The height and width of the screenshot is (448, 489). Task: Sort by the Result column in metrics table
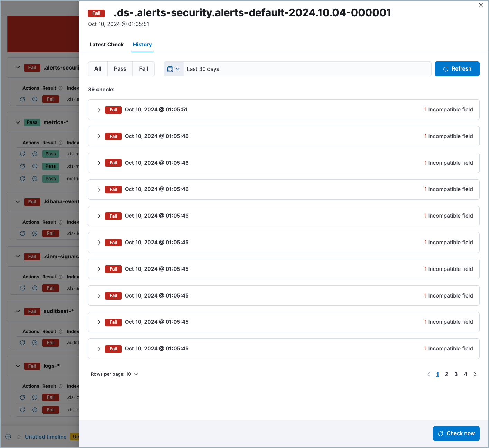click(61, 143)
